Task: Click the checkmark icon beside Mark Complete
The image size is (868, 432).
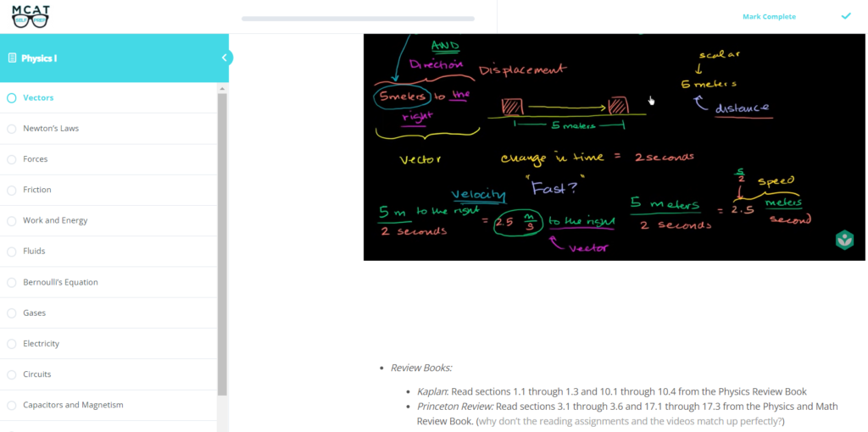Action: point(846,16)
